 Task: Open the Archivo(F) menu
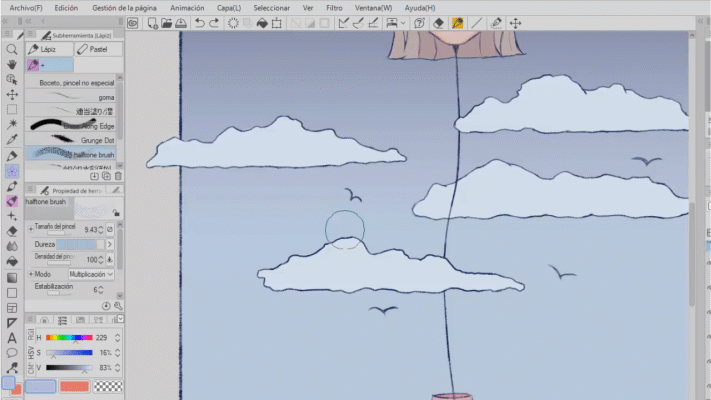coord(26,8)
